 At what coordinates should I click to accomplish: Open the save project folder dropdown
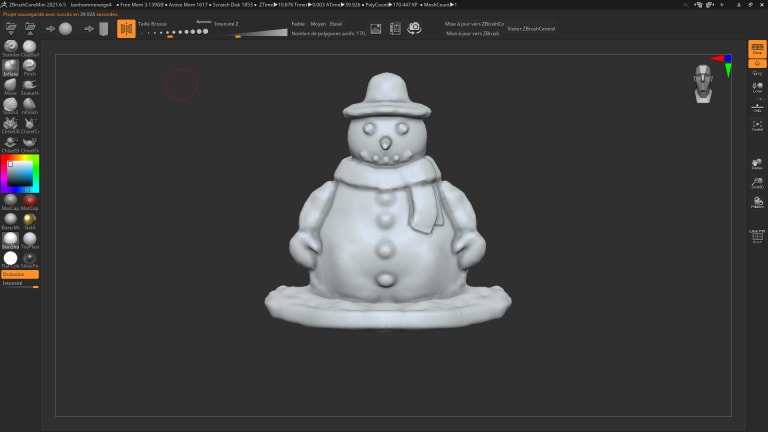point(30,28)
